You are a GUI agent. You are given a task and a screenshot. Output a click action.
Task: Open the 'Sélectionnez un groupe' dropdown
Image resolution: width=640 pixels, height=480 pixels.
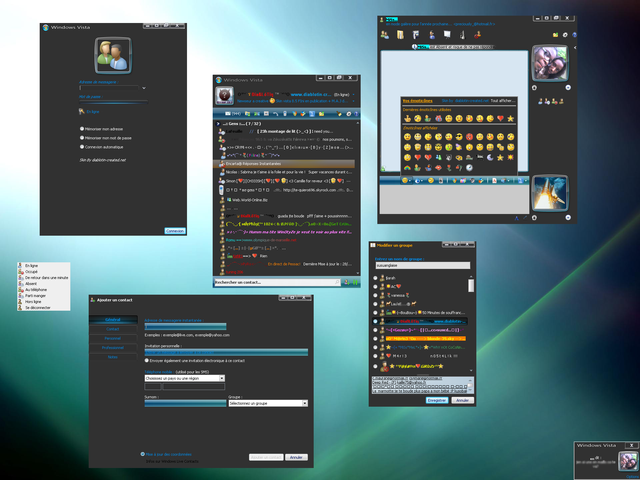click(x=268, y=403)
